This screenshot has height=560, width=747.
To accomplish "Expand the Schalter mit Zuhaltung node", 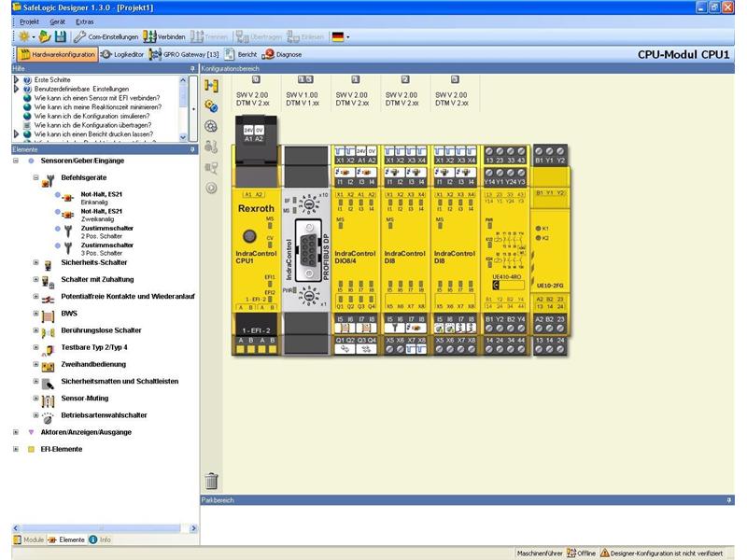I will pos(35,279).
